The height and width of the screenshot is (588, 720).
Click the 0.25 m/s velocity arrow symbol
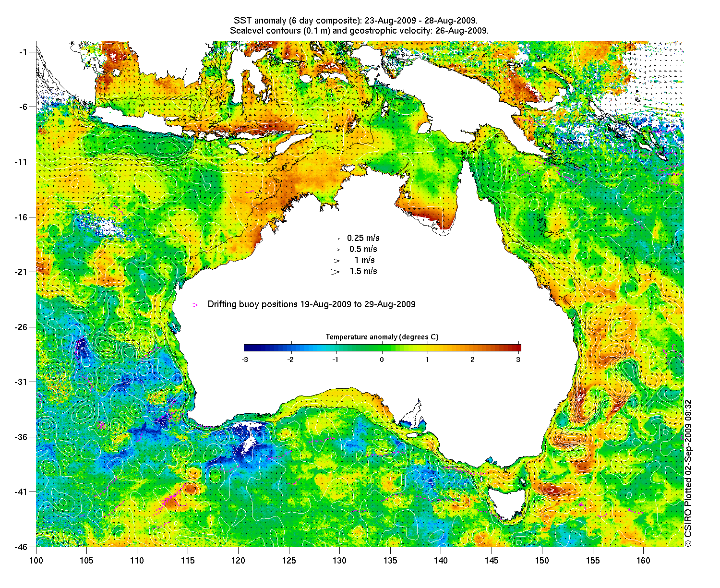click(338, 239)
